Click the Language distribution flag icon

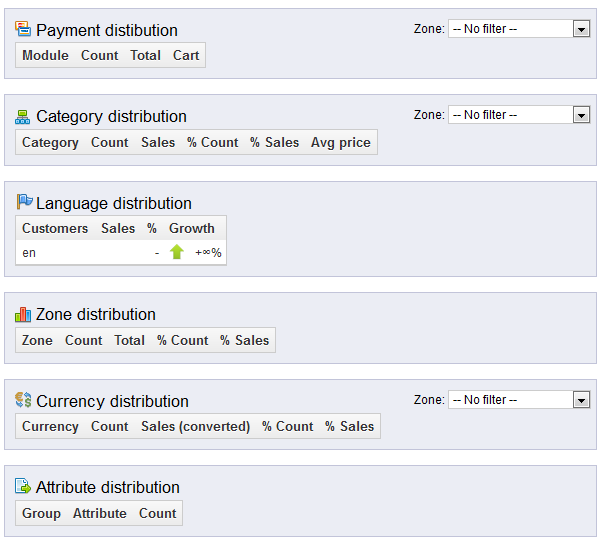tap(24, 203)
